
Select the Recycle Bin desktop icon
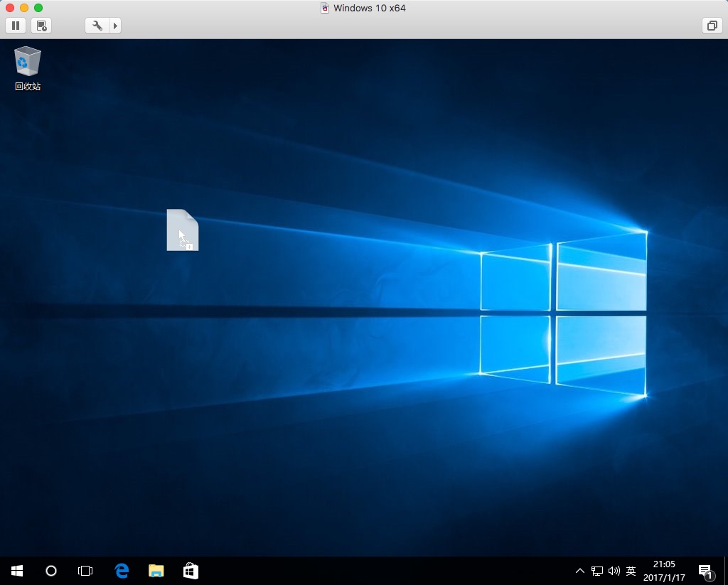[28, 68]
